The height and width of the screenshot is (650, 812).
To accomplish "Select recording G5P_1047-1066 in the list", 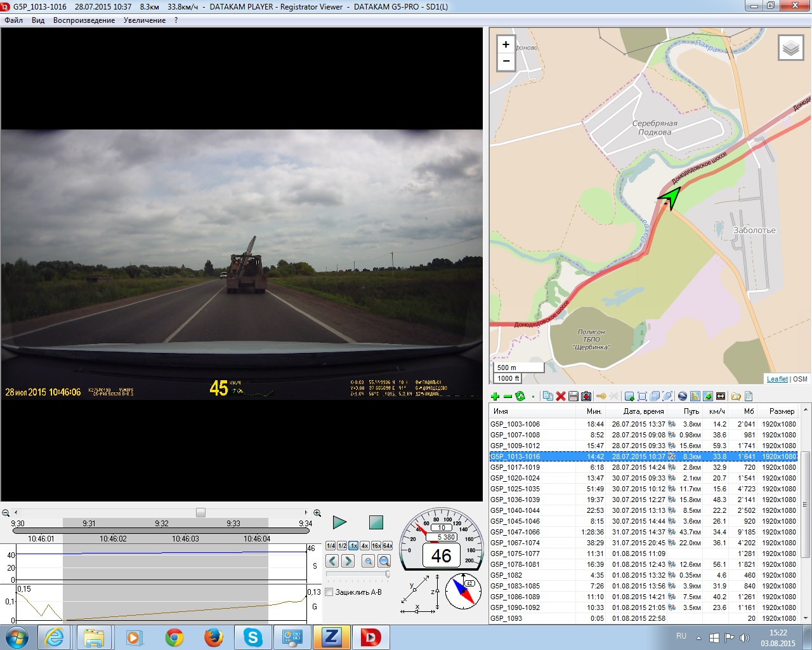I will [x=515, y=532].
